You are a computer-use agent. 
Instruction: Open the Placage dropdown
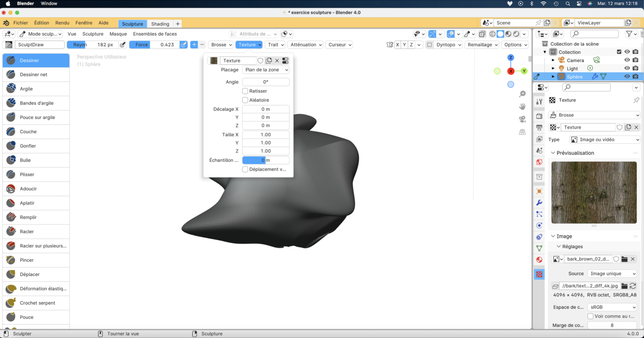pos(266,70)
